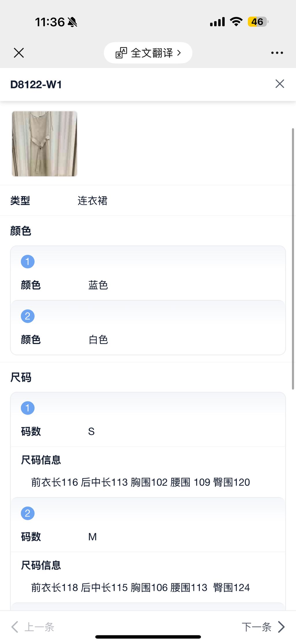Tap size entry badge 1 above 码数 S
296x644 pixels.
point(27,408)
